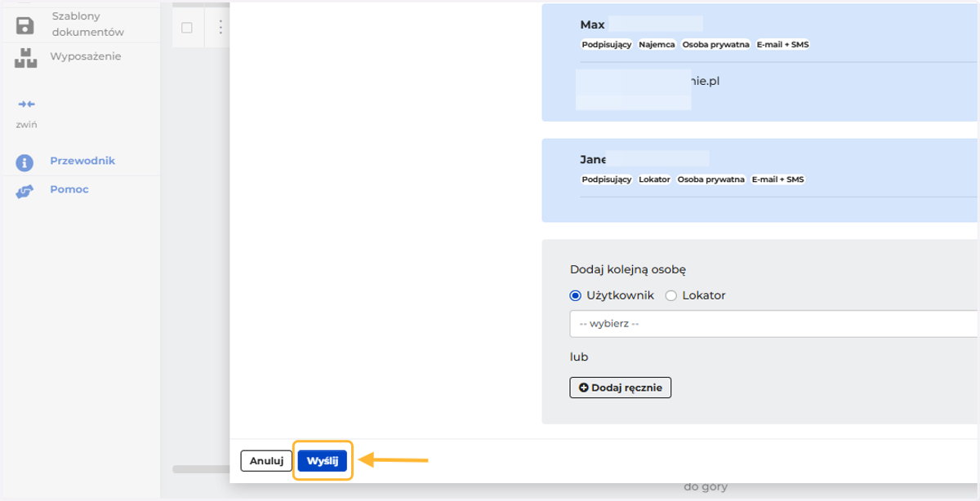Screen dimensions: 980x501
Task: Open the three-dot row menu
Action: pyautogui.click(x=219, y=28)
